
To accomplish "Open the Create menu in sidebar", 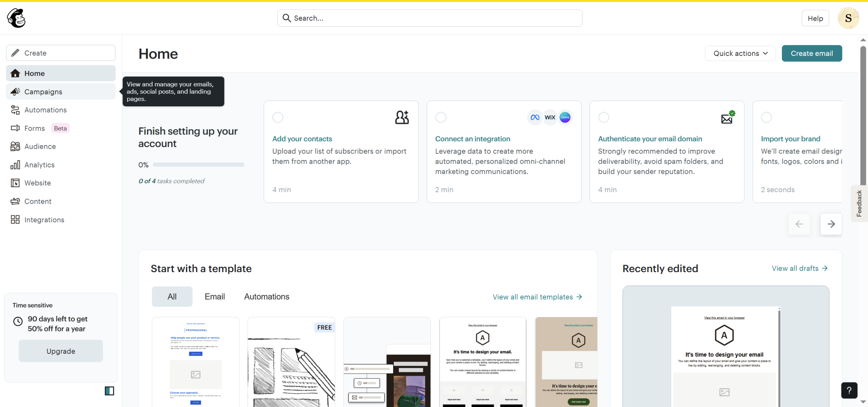I will (61, 53).
